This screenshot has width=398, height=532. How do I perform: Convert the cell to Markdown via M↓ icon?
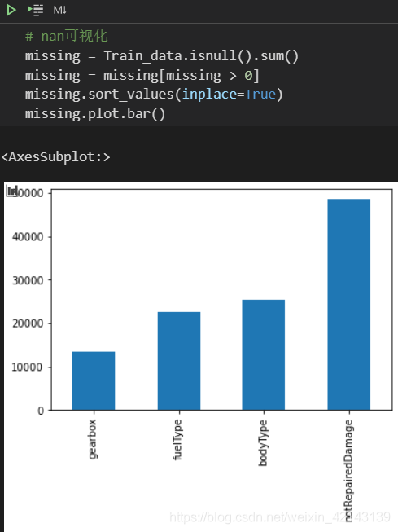tap(59, 10)
